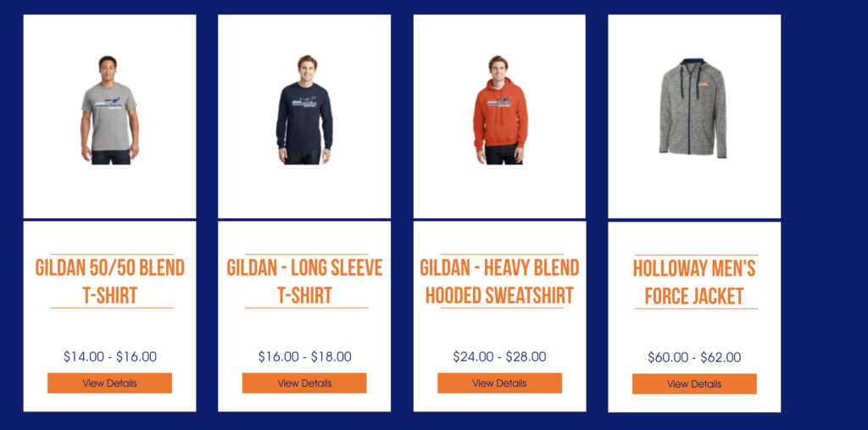Image resolution: width=868 pixels, height=430 pixels.
Task: Select the $14.00 - $16.00 price text
Action: (x=109, y=356)
